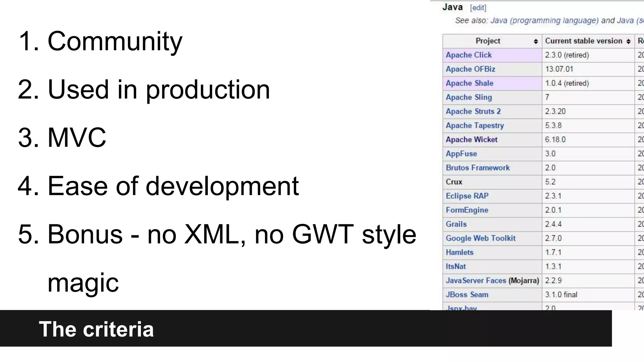Click the 4. Ease of development item
The image size is (644, 362).
(x=158, y=186)
